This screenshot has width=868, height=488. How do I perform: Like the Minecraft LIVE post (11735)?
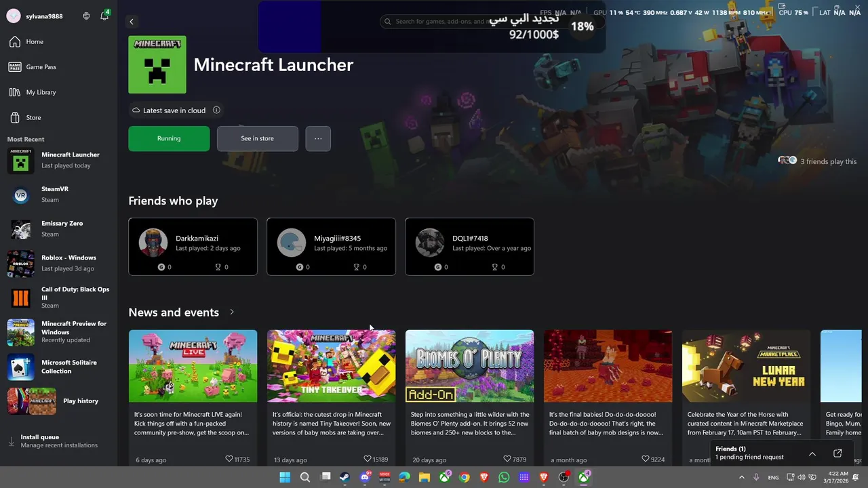(x=229, y=459)
